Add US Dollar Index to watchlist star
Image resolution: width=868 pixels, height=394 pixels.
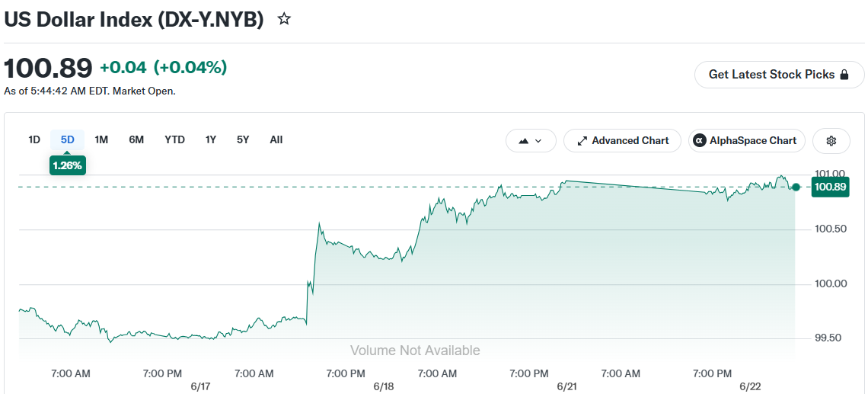pos(284,19)
